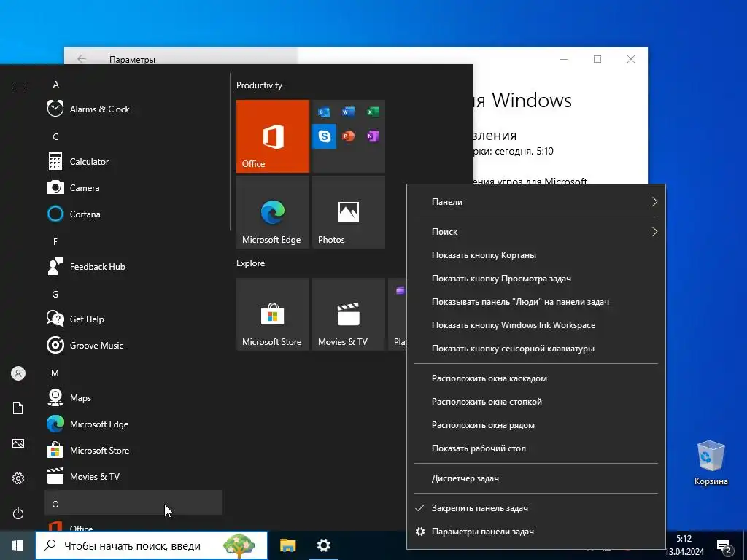This screenshot has height=560, width=747.
Task: Open Microsoft Store in the app list
Action: (x=133, y=450)
